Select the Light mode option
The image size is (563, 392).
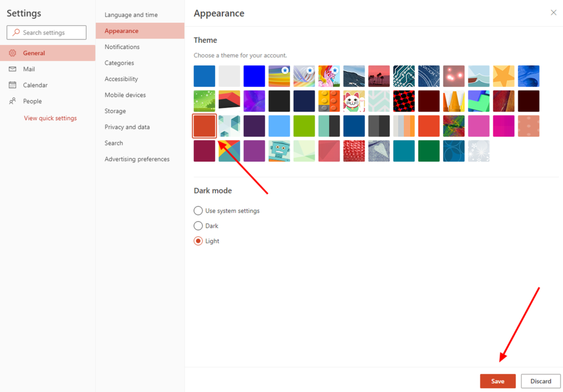click(198, 241)
